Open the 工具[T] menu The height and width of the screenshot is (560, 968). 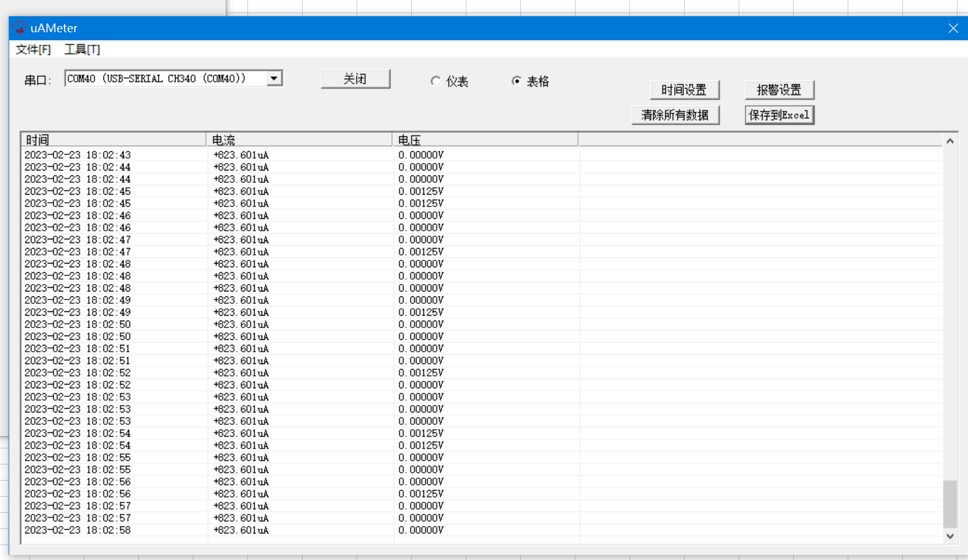[82, 50]
